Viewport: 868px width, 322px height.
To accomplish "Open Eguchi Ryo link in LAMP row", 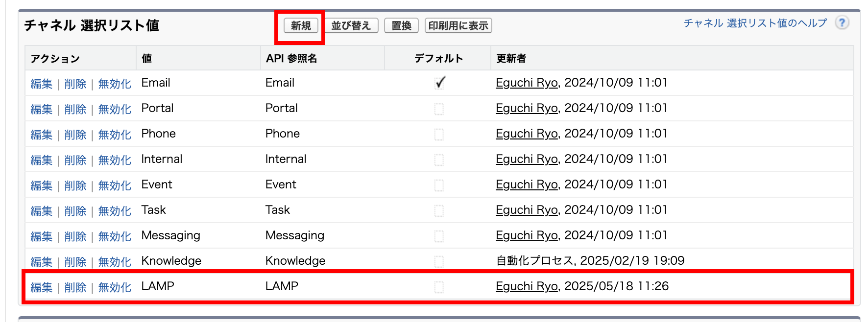I will (x=527, y=286).
